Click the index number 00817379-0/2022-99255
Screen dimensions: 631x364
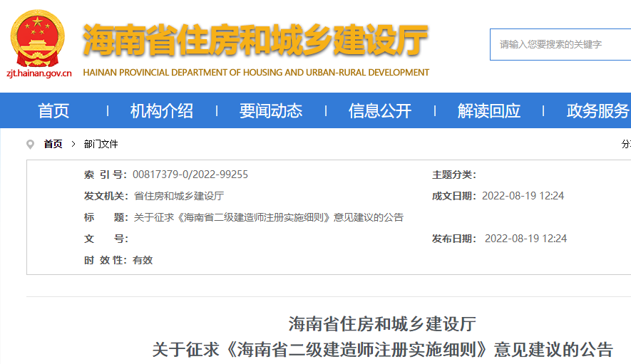tap(190, 175)
